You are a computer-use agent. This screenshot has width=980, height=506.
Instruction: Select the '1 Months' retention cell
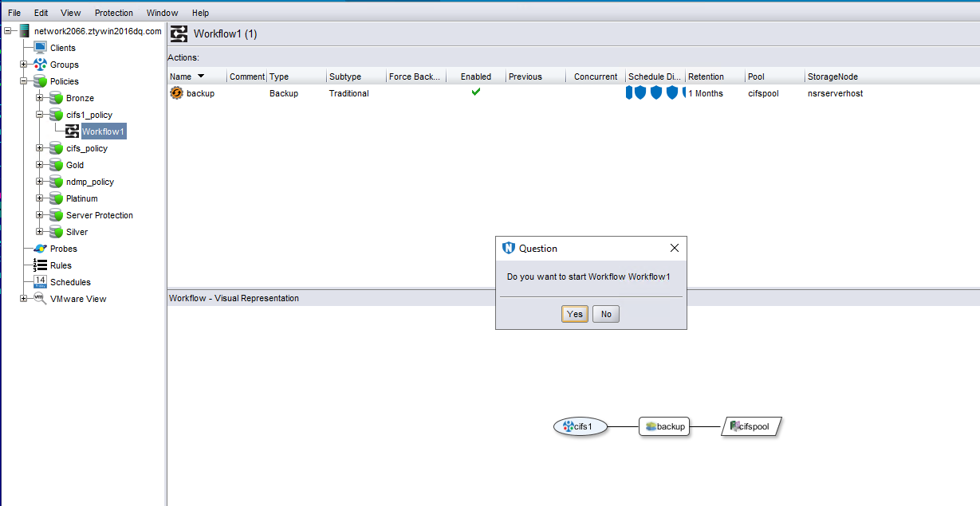pyautogui.click(x=706, y=93)
